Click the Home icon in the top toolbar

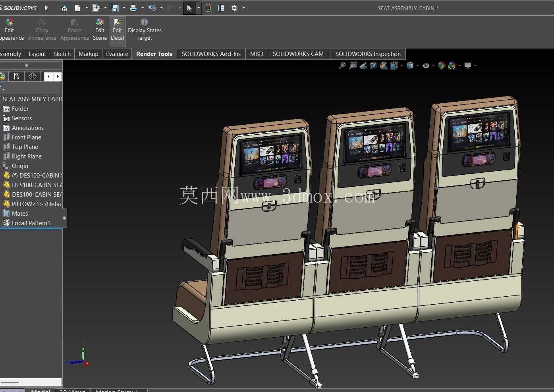coord(64,8)
